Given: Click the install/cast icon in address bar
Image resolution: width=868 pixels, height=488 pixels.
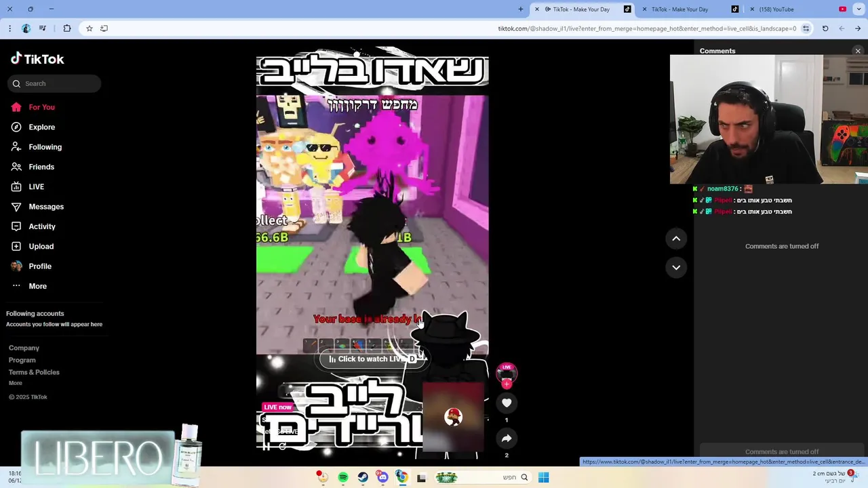Looking at the screenshot, I should (104, 28).
